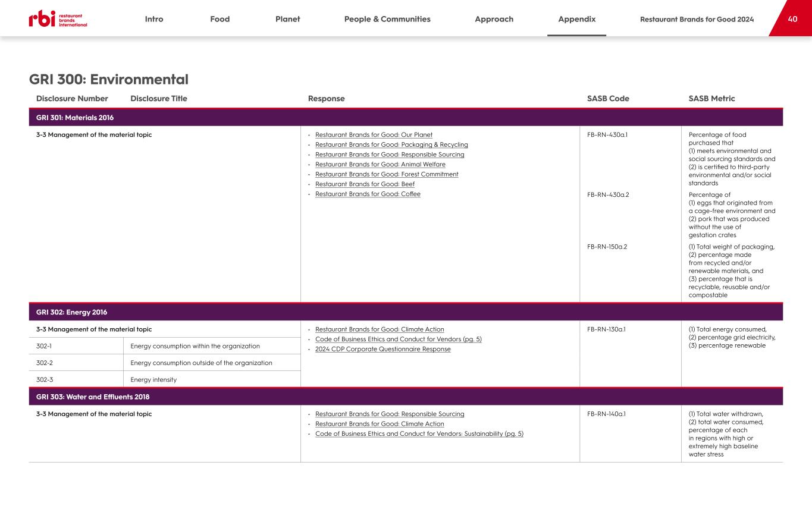This screenshot has height=522, width=812.
Task: Click Climate Action link under GRI 303
Action: (380, 424)
